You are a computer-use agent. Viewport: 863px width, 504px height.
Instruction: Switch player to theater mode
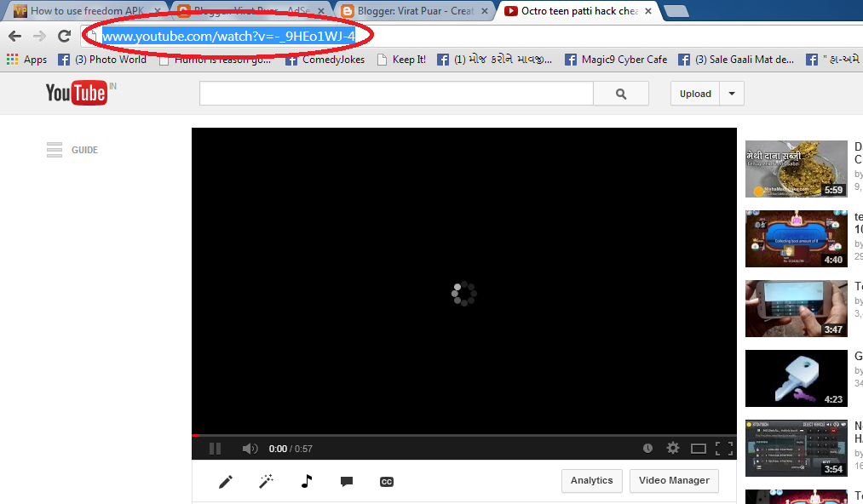[x=698, y=447]
